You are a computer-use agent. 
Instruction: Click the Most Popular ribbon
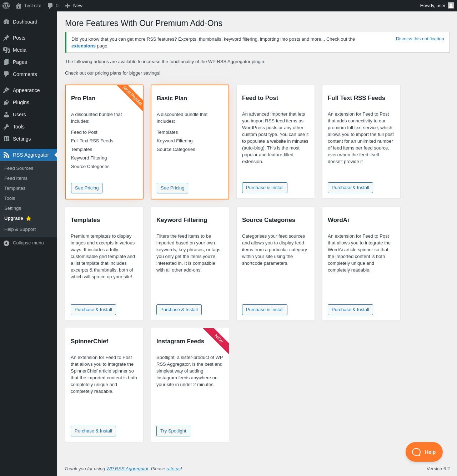click(133, 95)
